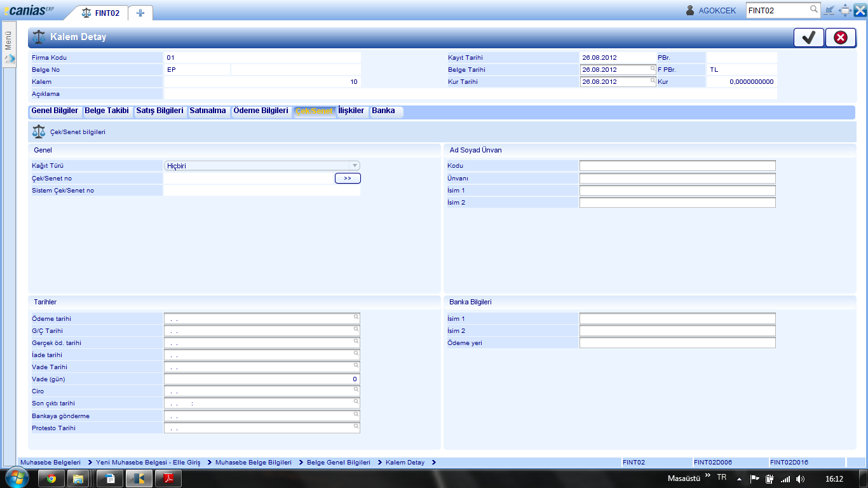
Task: Go to Yeni Muhasebe Belgesi - Elle Giriş breadcrumb
Action: (x=148, y=463)
